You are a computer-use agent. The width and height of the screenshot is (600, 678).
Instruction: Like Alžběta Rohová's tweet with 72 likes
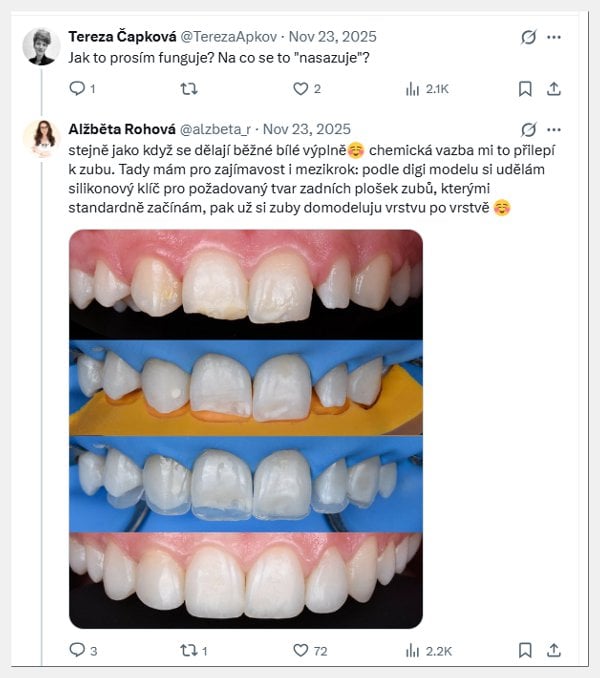click(x=300, y=651)
